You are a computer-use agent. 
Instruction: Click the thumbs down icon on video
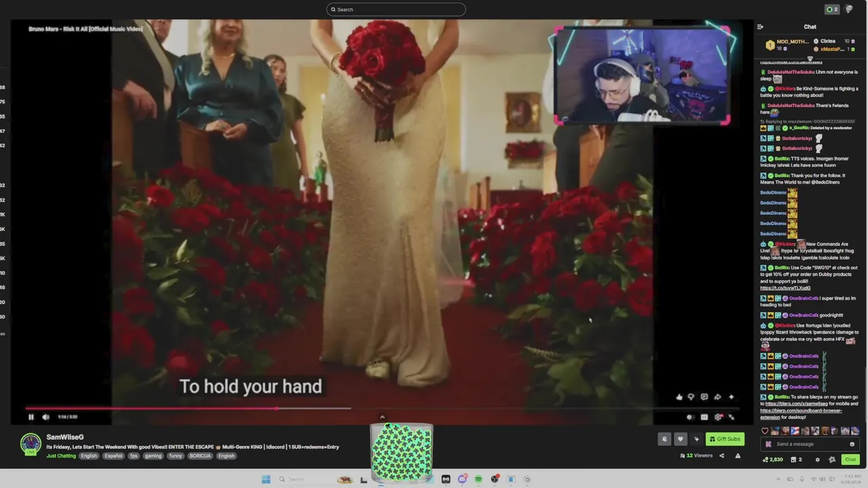[x=691, y=397]
